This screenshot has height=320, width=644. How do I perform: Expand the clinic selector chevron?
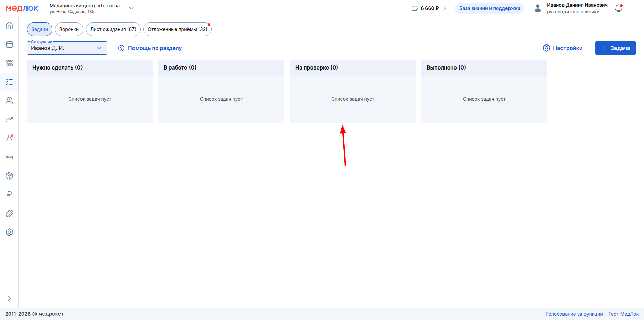click(131, 8)
